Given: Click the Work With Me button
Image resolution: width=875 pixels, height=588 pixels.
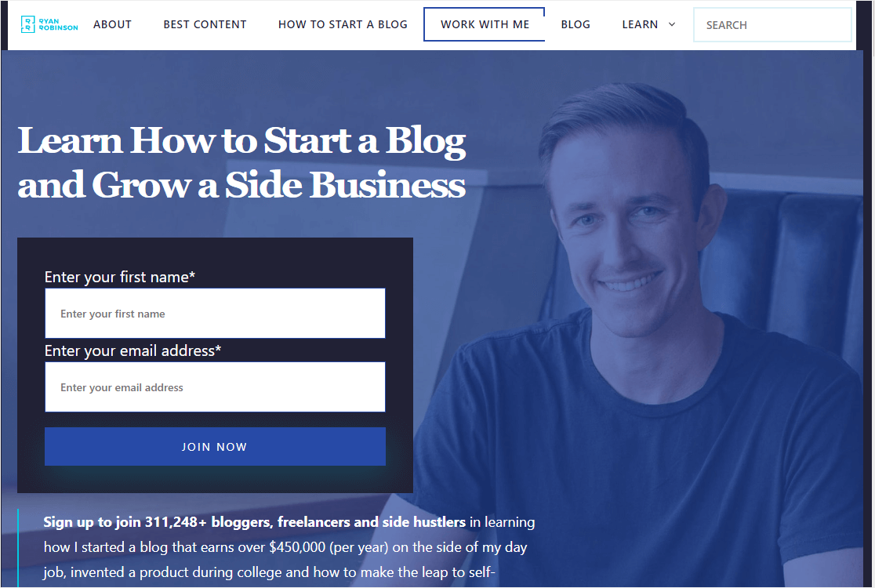Looking at the screenshot, I should 485,24.
